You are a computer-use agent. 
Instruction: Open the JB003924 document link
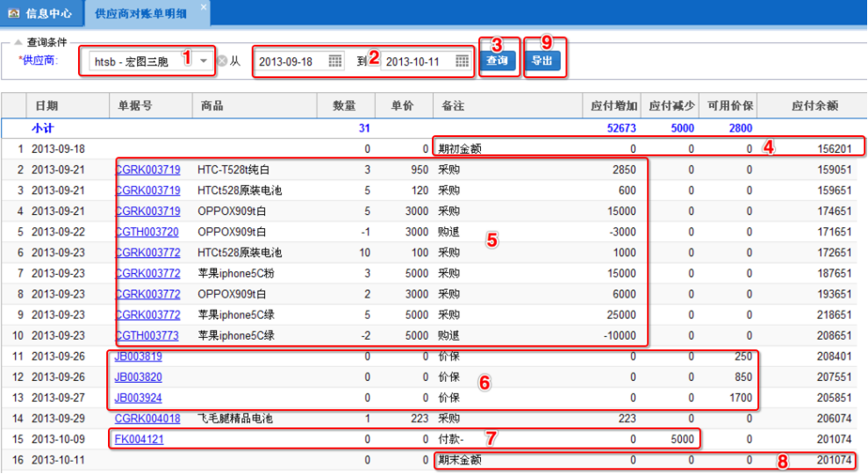(138, 398)
